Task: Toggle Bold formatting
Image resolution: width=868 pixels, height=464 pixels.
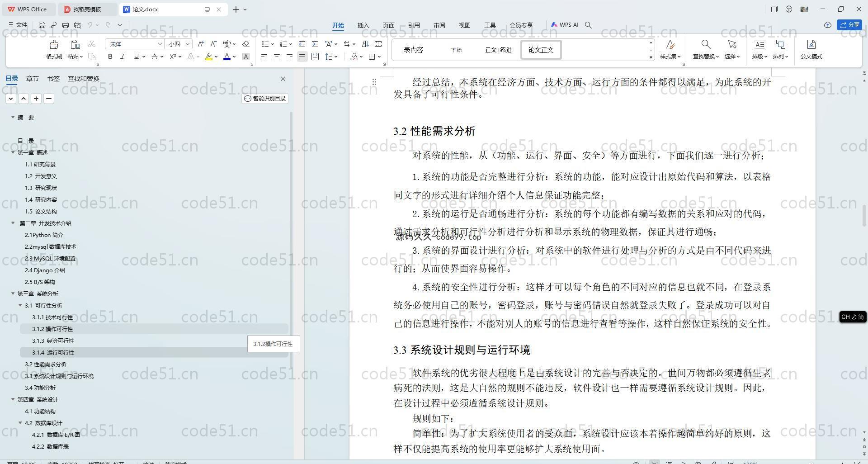Action: pos(110,57)
